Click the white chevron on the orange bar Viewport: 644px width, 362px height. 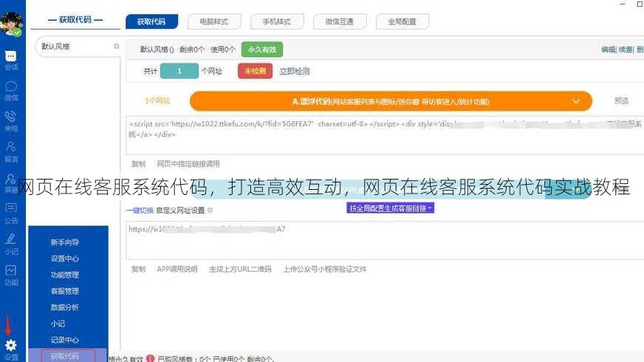click(576, 101)
